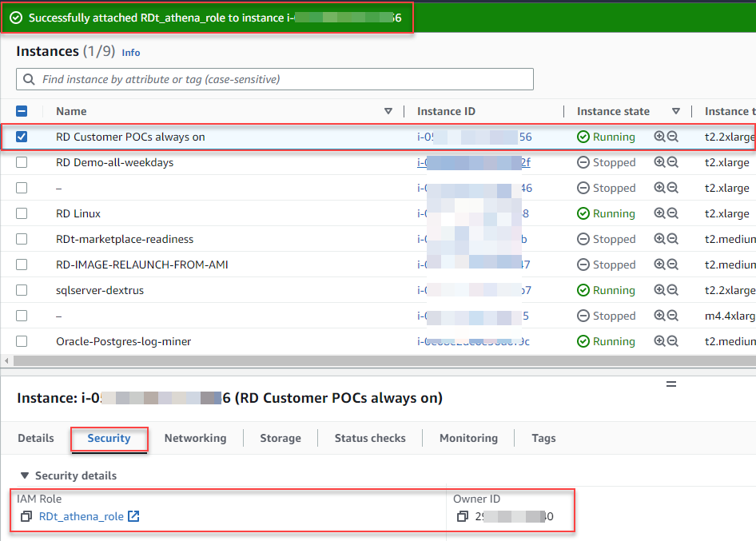
Task: Click the search magnifier icon in filter box
Action: coord(29,79)
